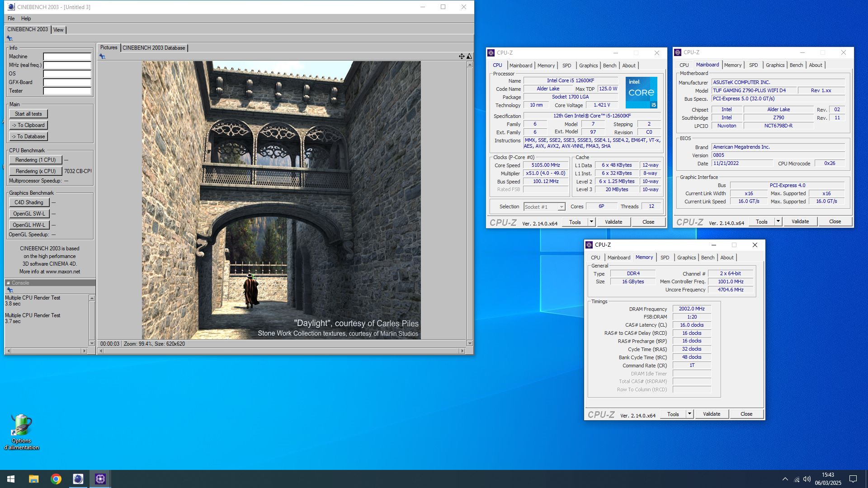The height and width of the screenshot is (488, 868).
Task: Click the pin icon under CINEBENCH 2003 tab
Action: point(9,38)
